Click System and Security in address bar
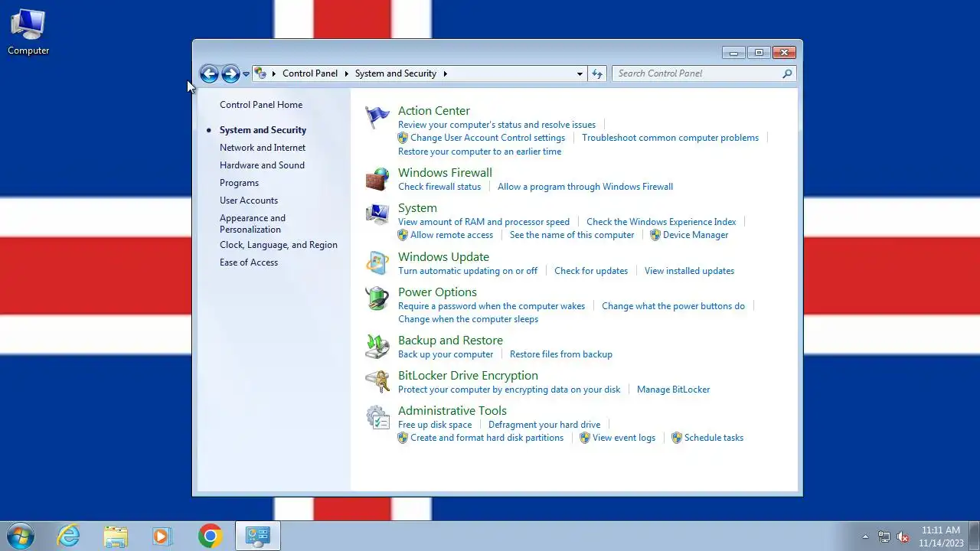The height and width of the screenshot is (551, 980). [396, 73]
